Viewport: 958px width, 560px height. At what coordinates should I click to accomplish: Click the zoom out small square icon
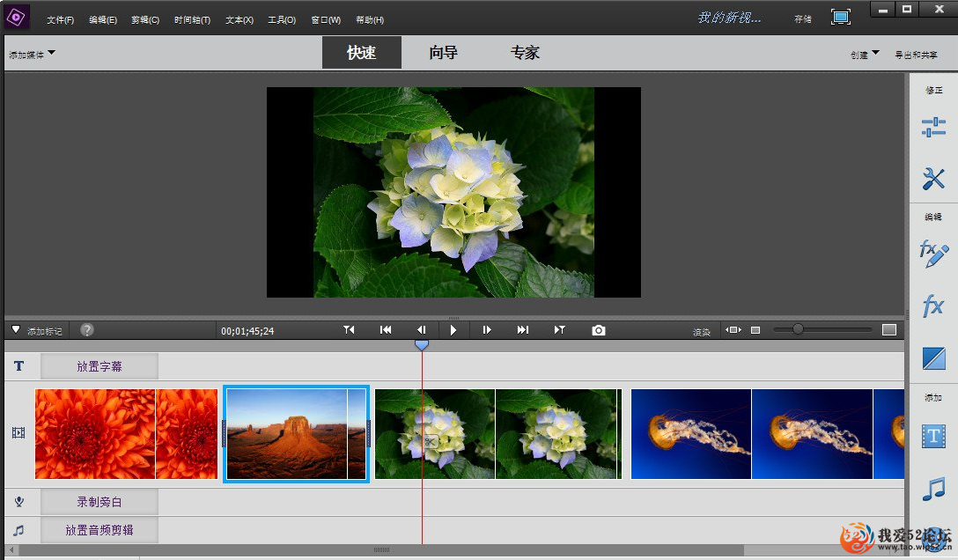coord(755,330)
